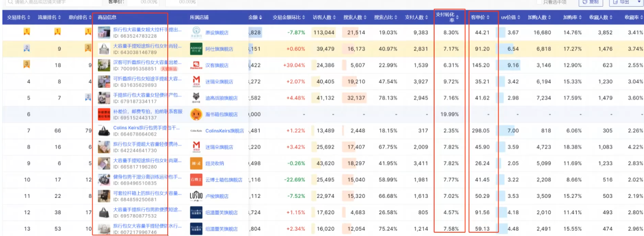Click the 原设旗舰店 store logo icon
The width and height of the screenshot is (644, 236).
coord(196,32)
